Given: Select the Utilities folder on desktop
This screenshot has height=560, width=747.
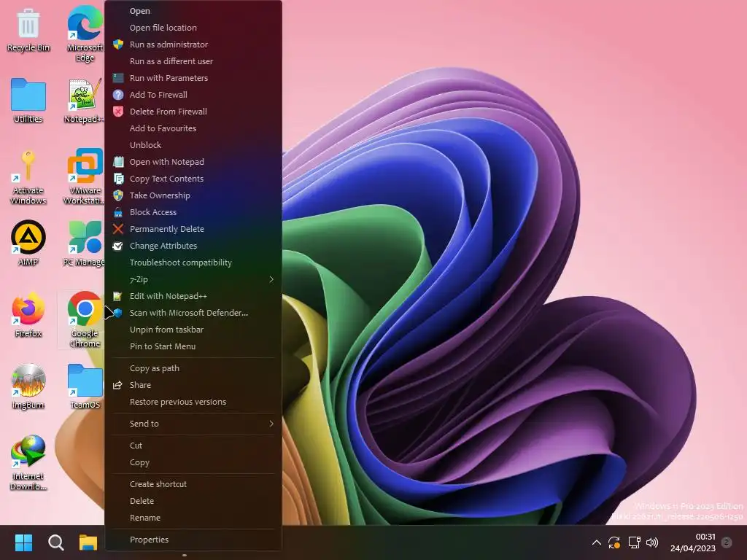Looking at the screenshot, I should point(28,100).
